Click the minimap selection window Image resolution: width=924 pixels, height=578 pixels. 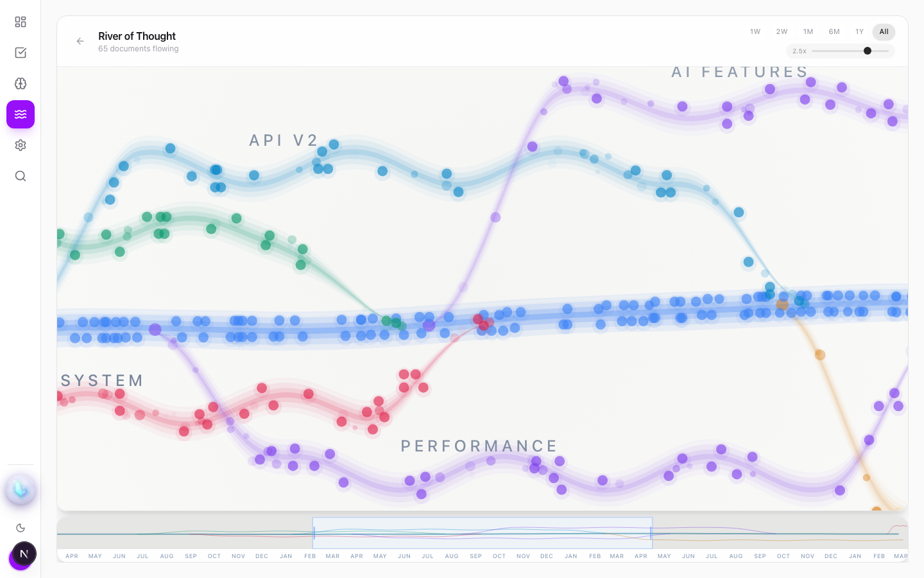click(483, 533)
